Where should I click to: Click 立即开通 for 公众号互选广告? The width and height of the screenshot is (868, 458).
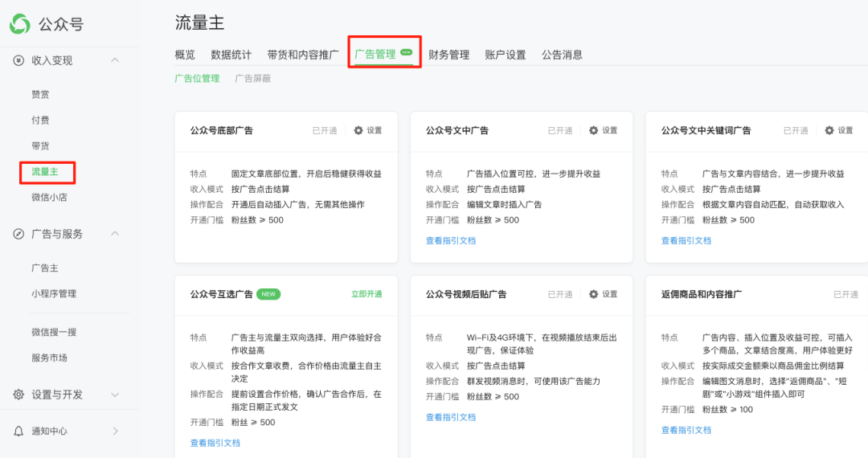(x=366, y=294)
